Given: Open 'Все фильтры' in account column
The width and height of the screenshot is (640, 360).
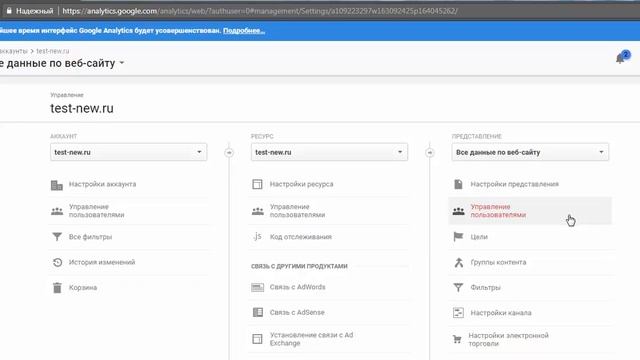Looking at the screenshot, I should click(x=90, y=237).
